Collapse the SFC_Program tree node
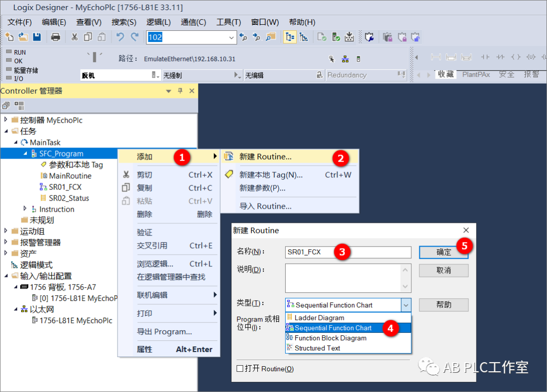Screen dimensions: 547x392 [24, 153]
